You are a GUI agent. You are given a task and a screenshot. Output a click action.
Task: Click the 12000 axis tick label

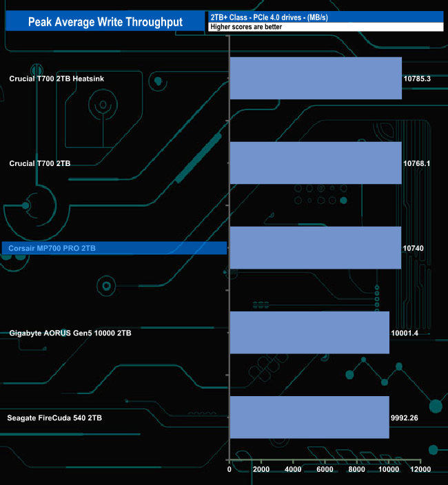(420, 469)
